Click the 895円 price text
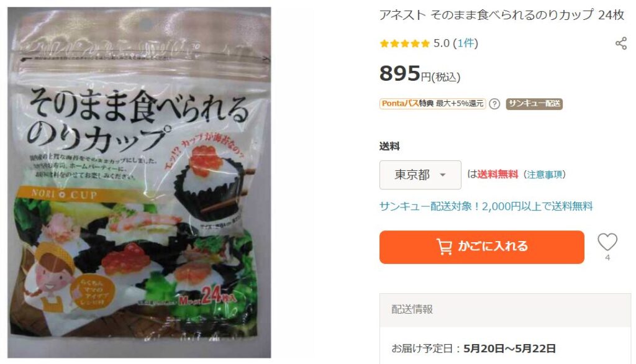 (x=420, y=75)
